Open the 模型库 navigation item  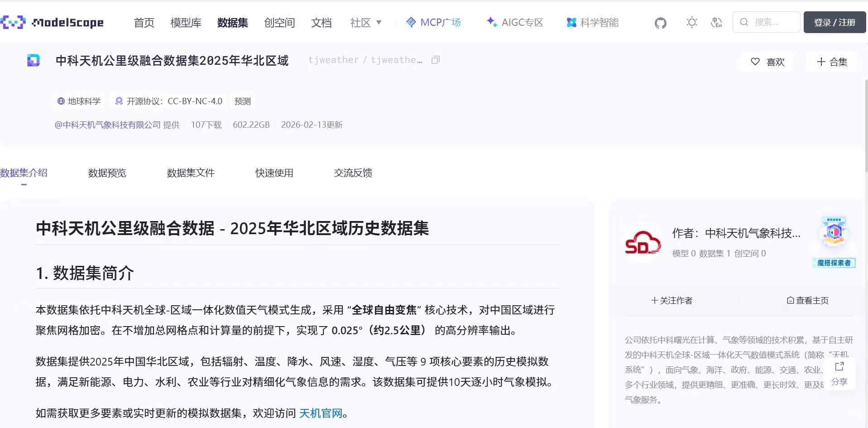pos(186,22)
